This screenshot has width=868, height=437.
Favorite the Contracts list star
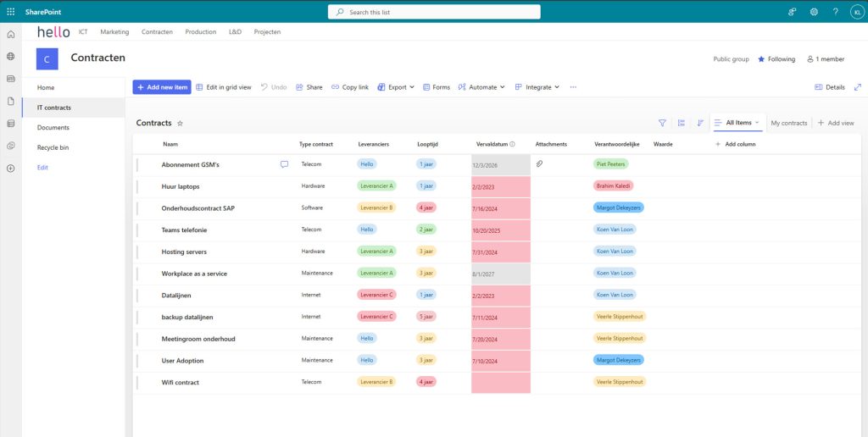180,124
